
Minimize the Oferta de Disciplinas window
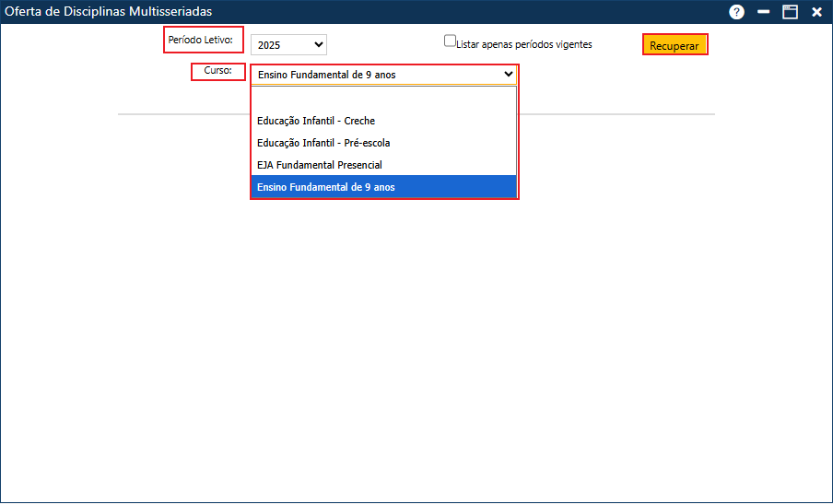[763, 12]
